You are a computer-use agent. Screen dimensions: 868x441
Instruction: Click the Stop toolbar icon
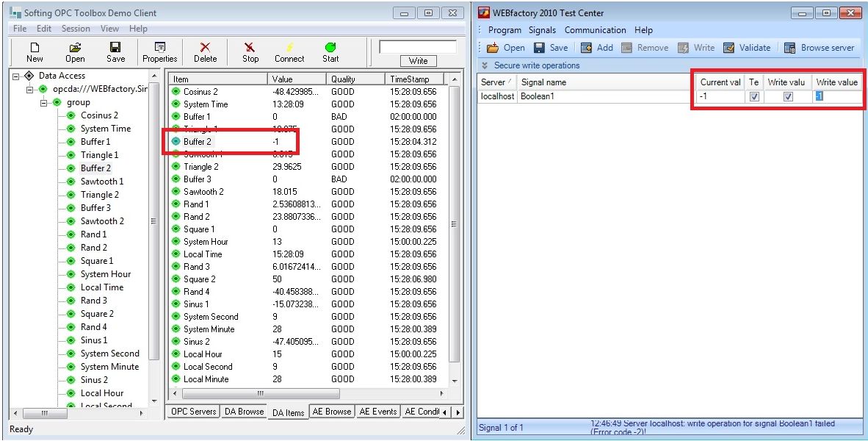tap(250, 47)
